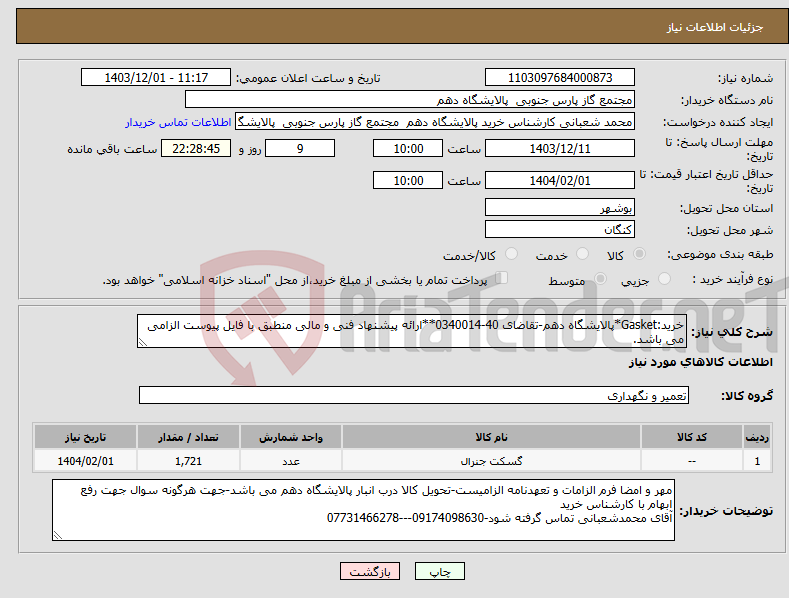This screenshot has height=598, width=789.
Task: Click the جزئیات اطلاعات نیاز page title
Action: click(715, 27)
